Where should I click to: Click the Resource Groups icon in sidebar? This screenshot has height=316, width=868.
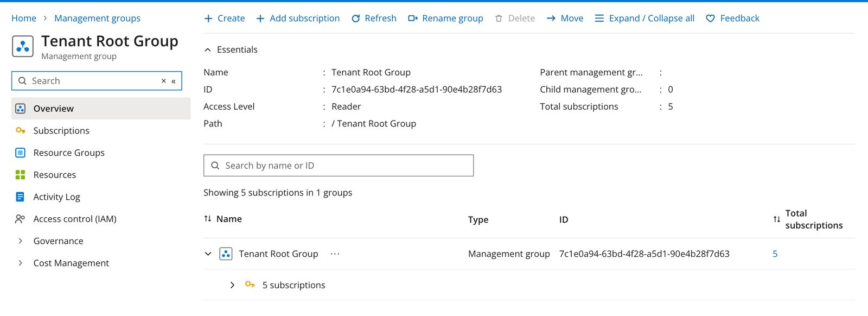point(21,153)
